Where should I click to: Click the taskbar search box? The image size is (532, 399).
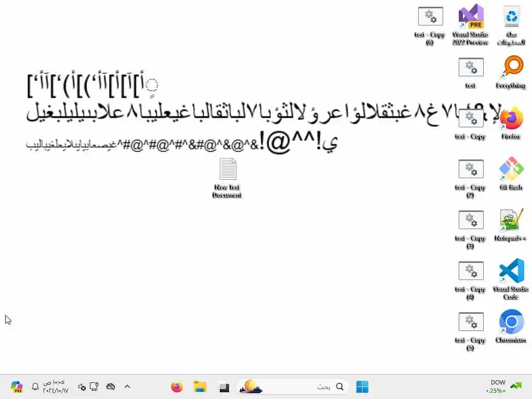tap(292, 387)
